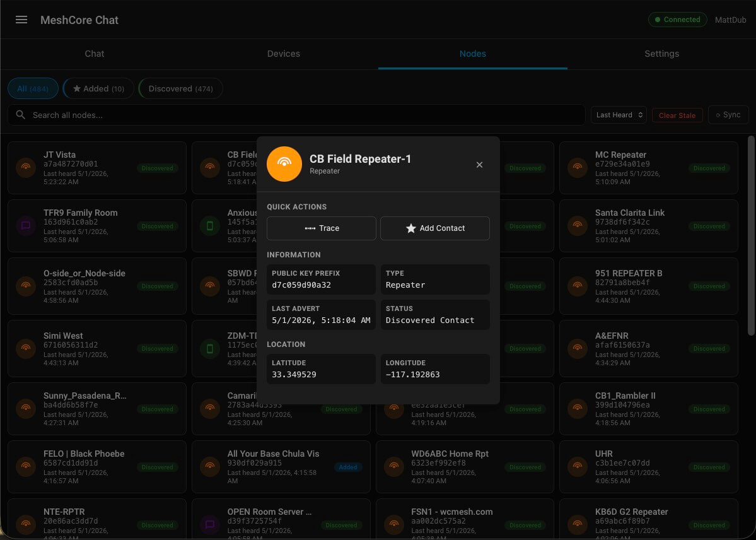The width and height of the screenshot is (756, 540).
Task: Click the Discovered badge on Simi West
Action: coord(157,348)
